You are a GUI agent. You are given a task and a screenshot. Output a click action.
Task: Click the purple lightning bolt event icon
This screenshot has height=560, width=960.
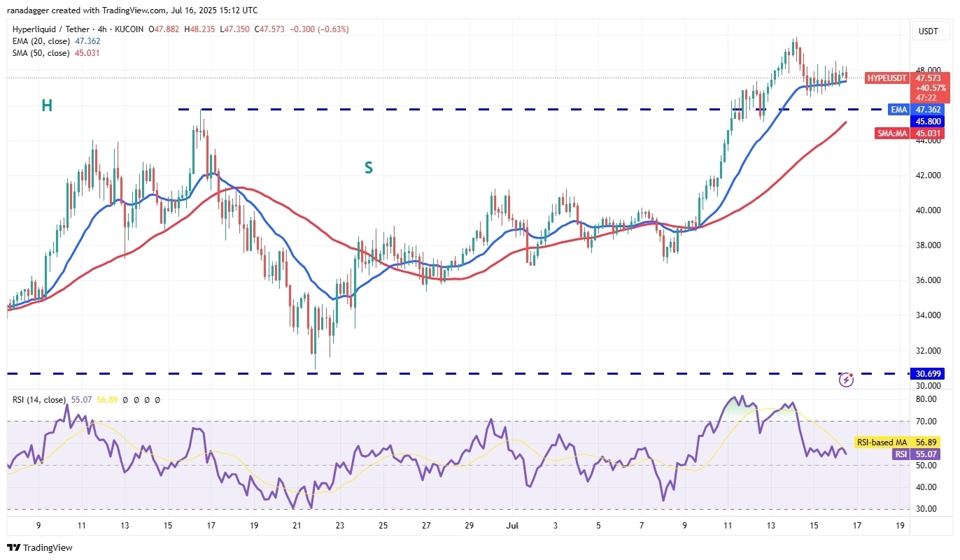pyautogui.click(x=846, y=380)
